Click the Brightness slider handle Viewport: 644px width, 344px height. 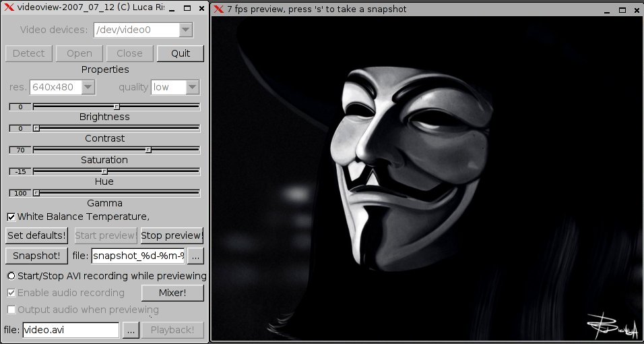pyautogui.click(x=117, y=107)
